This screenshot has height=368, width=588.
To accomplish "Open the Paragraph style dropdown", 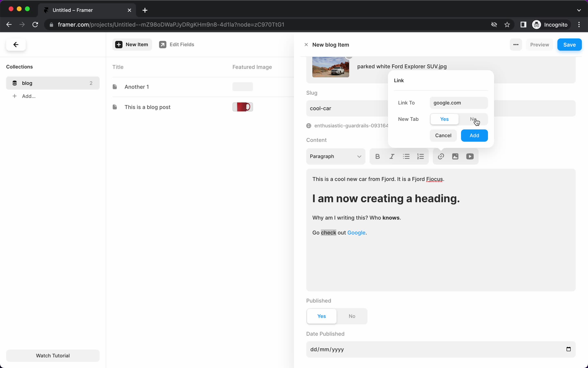I will 336,156.
